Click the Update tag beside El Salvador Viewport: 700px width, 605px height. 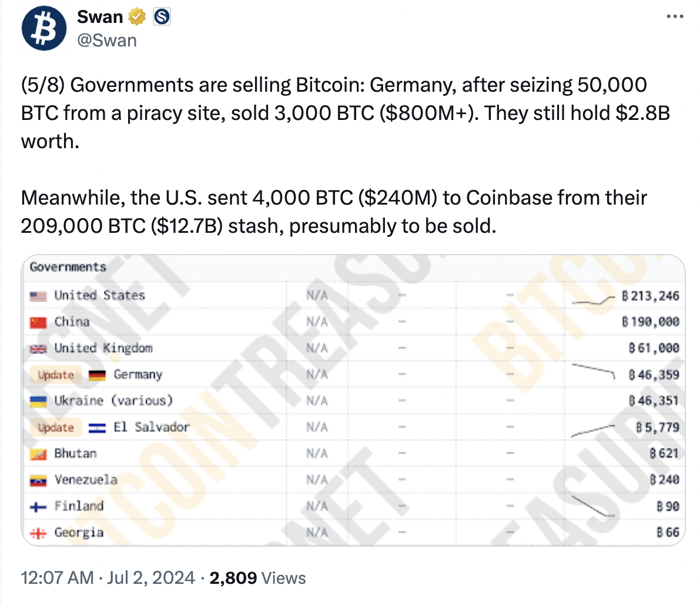[x=56, y=428]
